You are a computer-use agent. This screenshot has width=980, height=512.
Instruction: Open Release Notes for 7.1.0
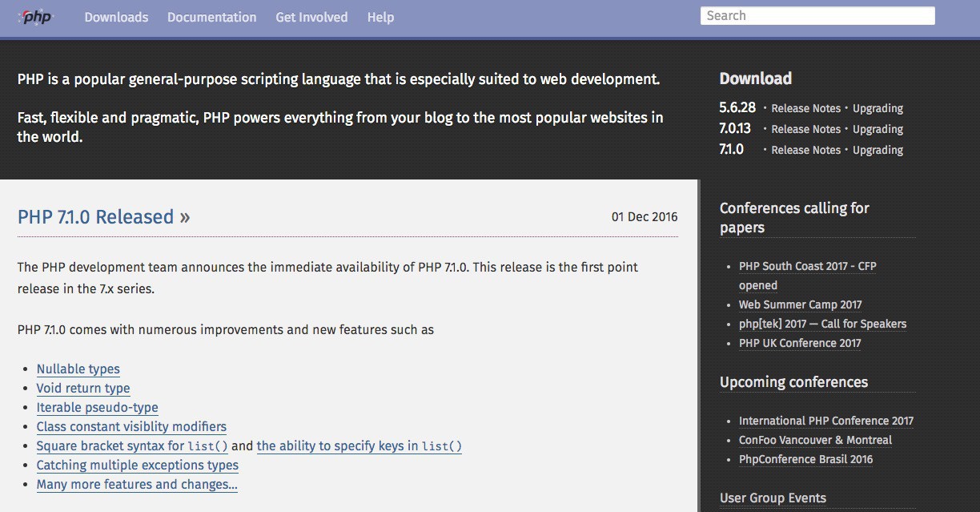805,150
